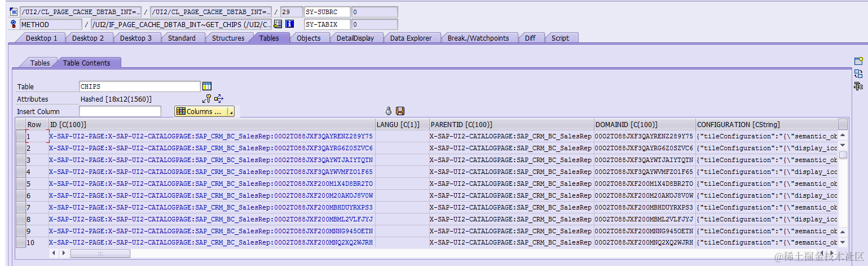Screen dimensions: 868x266
Task: Click DOMAINID cell 0002T088JXF3QAYWVMFZ01F65
Action: point(644,172)
